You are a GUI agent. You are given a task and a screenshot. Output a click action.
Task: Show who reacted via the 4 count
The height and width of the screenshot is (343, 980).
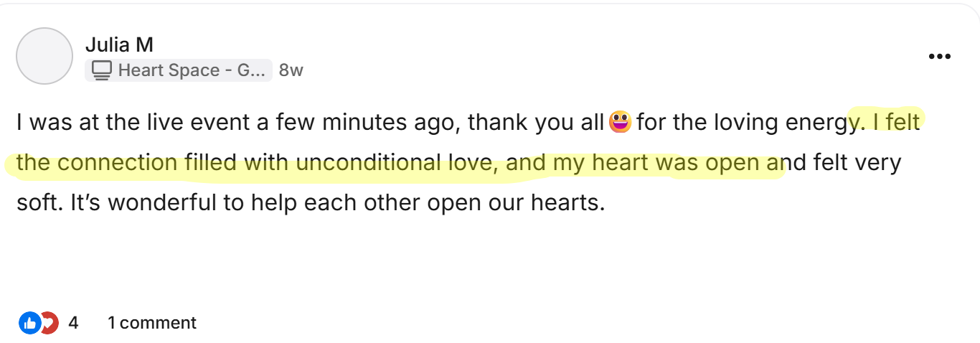(73, 323)
